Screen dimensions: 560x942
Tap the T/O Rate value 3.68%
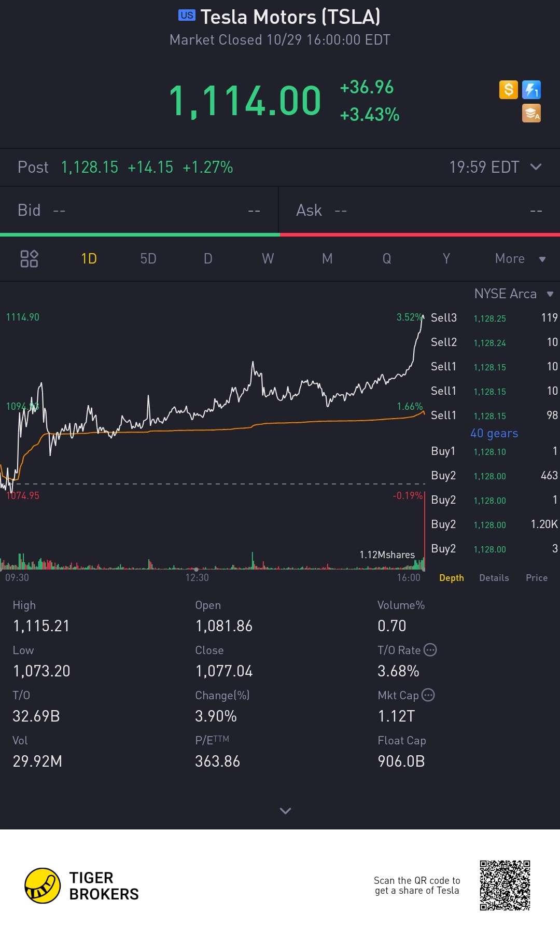tap(398, 671)
